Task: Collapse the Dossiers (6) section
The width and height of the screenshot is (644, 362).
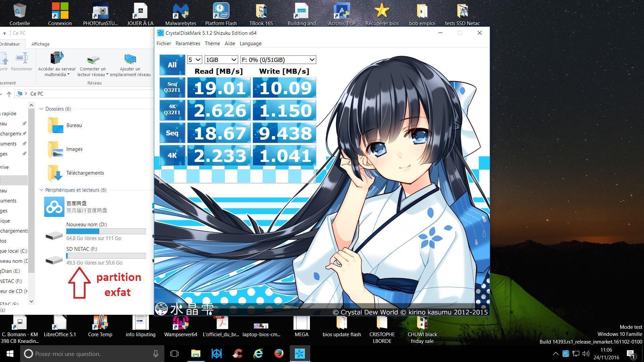Action: [42, 109]
